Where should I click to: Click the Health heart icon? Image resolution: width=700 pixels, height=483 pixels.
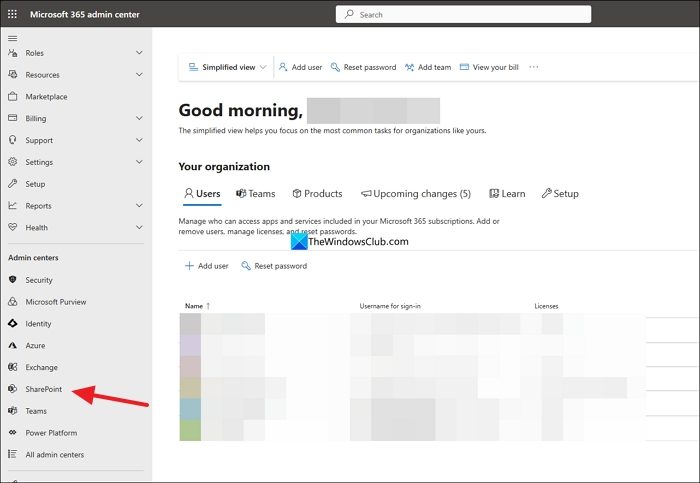click(12, 227)
